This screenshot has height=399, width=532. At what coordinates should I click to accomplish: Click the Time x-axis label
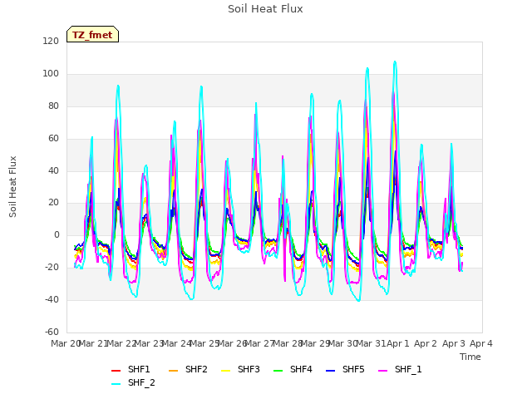[x=470, y=357]
